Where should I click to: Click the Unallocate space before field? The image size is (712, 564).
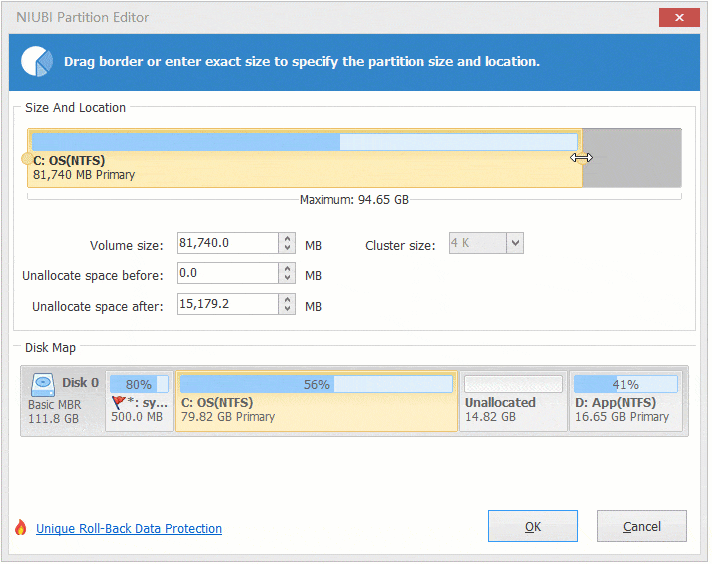228,273
